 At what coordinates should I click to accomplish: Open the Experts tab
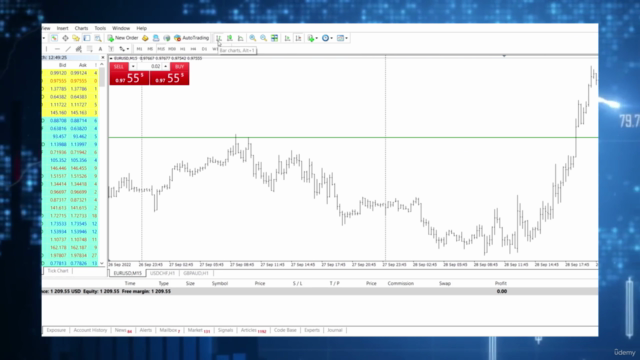(x=312, y=330)
